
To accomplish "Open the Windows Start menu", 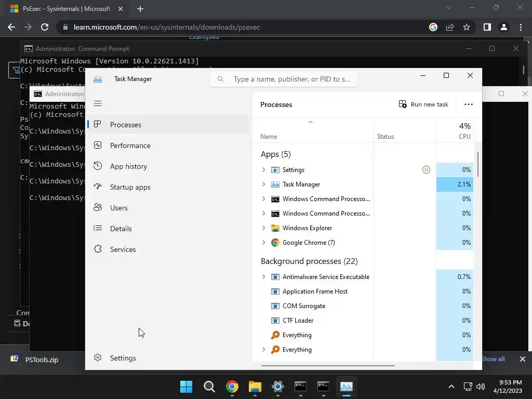I will click(186, 387).
